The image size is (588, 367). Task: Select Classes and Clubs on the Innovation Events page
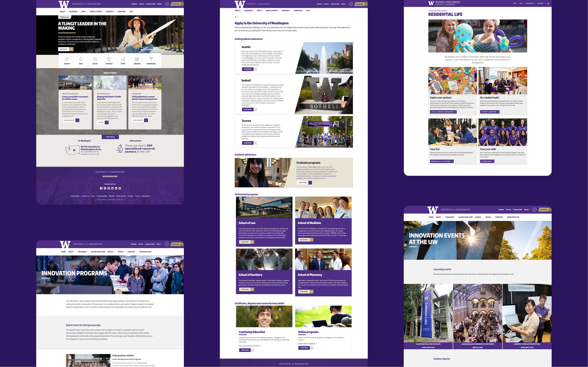pyautogui.click(x=465, y=217)
